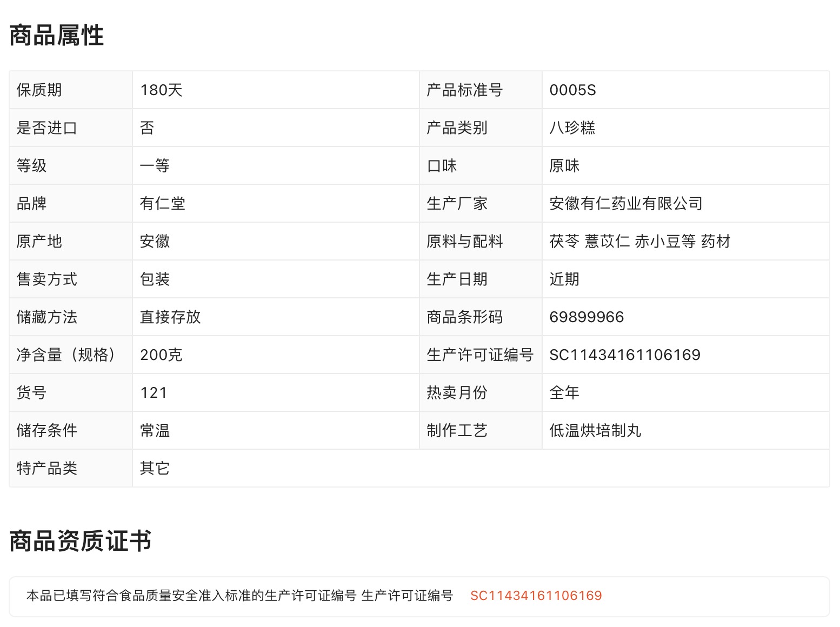Image resolution: width=840 pixels, height=627 pixels.
Task: Select the 0005S product standard number
Action: click(x=572, y=90)
